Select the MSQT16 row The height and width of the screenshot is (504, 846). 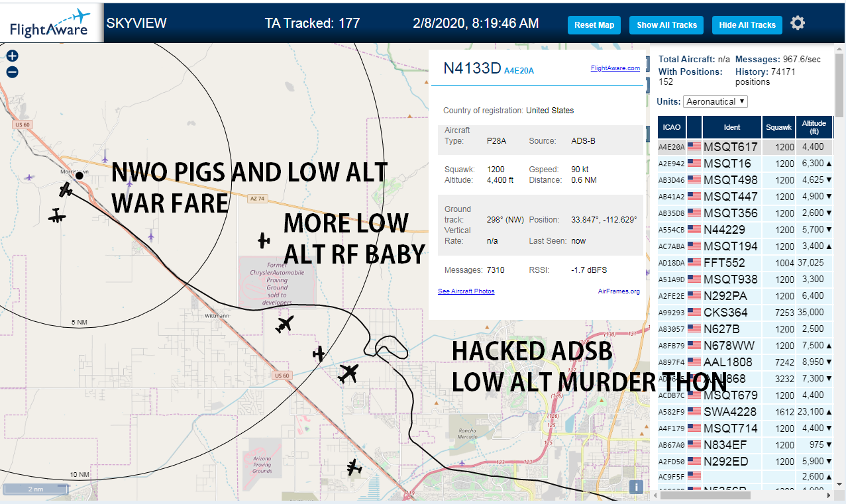click(745, 164)
